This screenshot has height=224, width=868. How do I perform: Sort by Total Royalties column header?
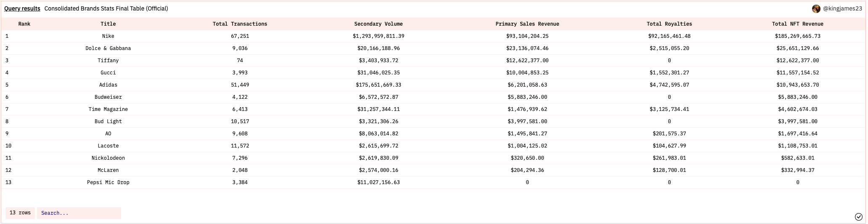(669, 24)
